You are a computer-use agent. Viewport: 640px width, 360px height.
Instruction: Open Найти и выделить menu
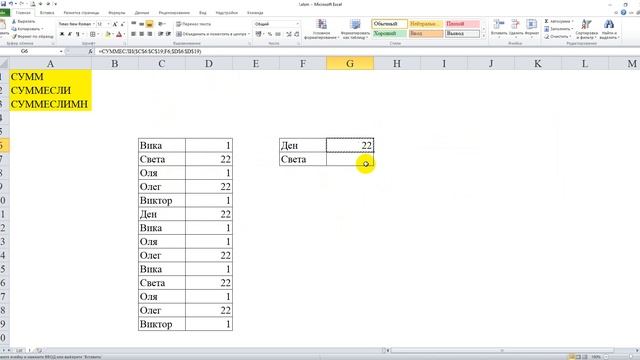pos(609,29)
